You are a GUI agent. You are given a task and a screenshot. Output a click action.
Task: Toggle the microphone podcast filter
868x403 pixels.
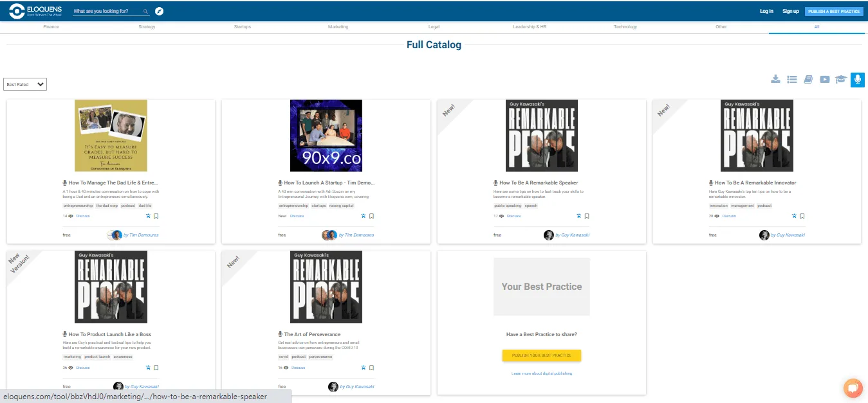(x=857, y=79)
